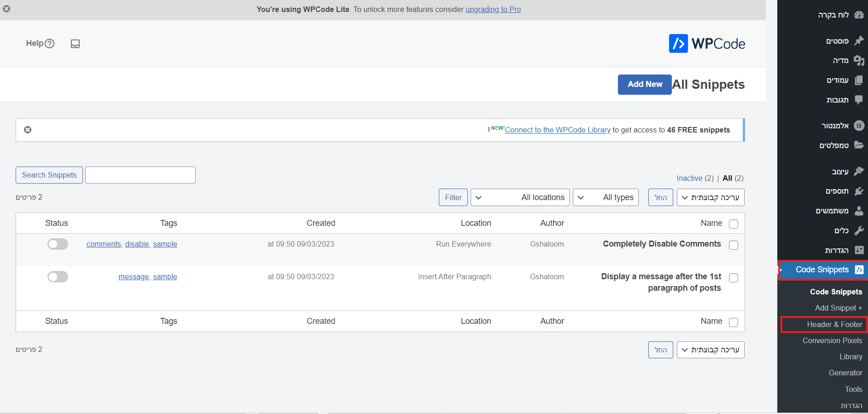Click the disable tag link

tap(137, 244)
